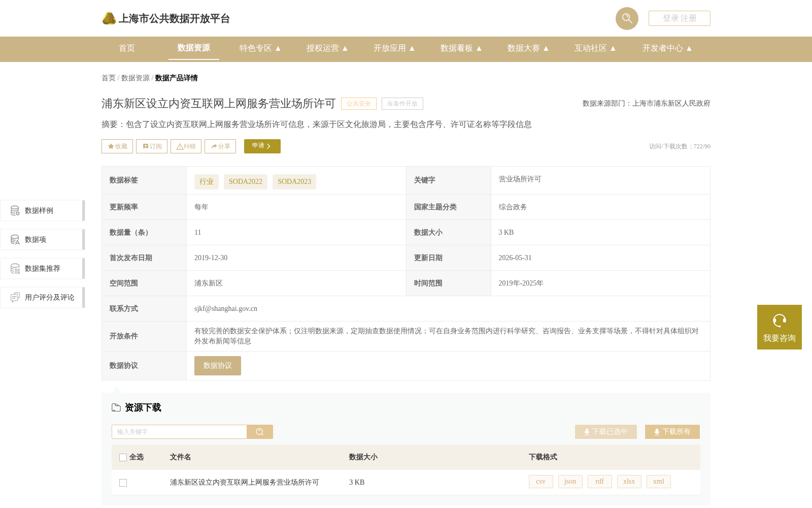
Task: Open 数据集推荐 sidebar item
Action: [43, 268]
